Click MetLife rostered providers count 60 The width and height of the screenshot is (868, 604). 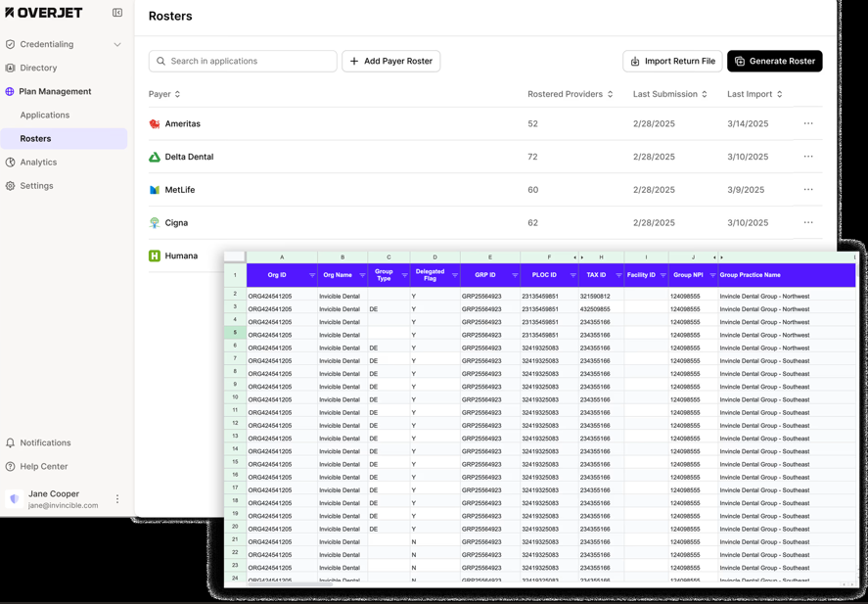533,190
